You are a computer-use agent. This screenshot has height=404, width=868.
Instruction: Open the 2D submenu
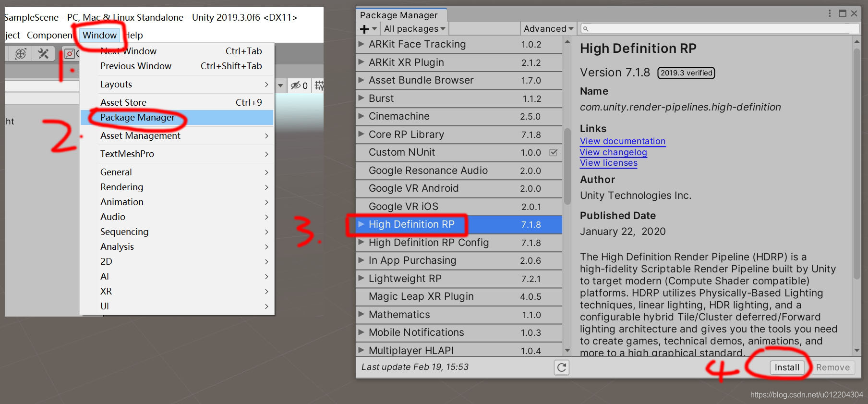click(x=177, y=261)
